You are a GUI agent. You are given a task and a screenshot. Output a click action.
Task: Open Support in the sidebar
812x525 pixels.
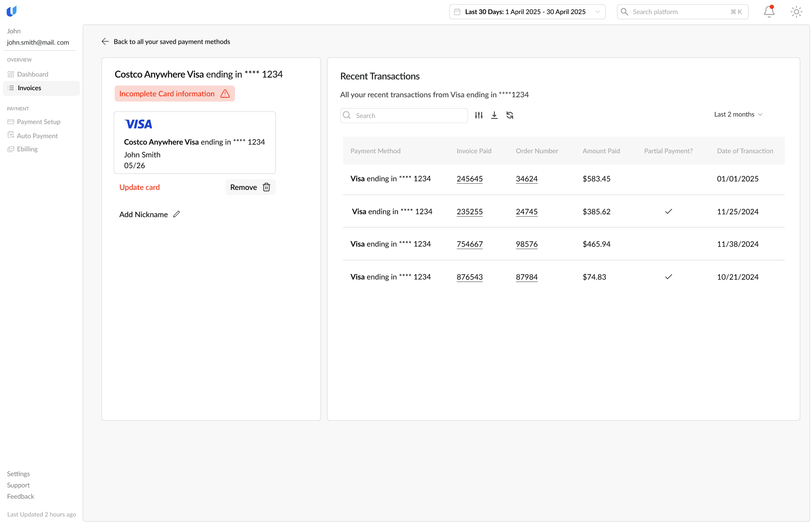18,485
